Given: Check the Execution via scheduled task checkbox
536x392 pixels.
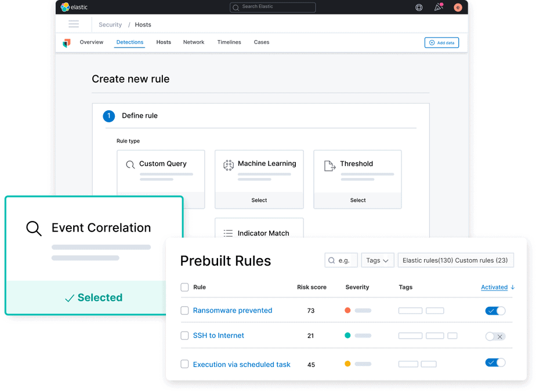Looking at the screenshot, I should [x=184, y=364].
